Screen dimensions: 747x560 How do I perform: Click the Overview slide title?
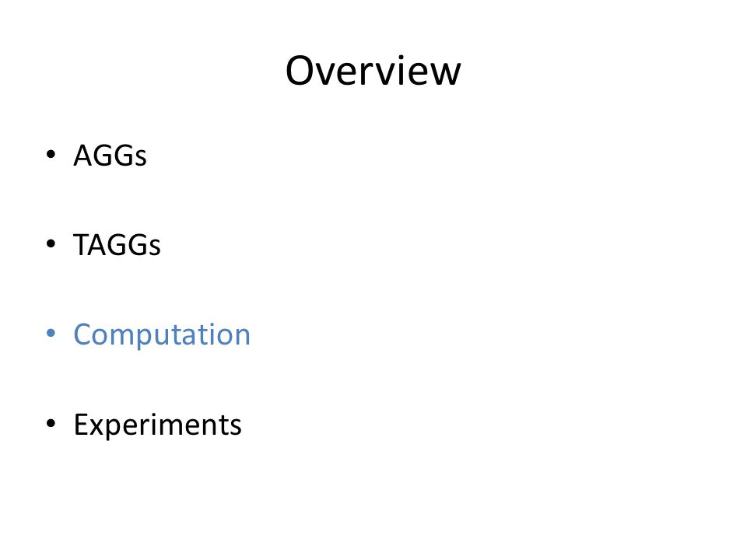coord(373,71)
